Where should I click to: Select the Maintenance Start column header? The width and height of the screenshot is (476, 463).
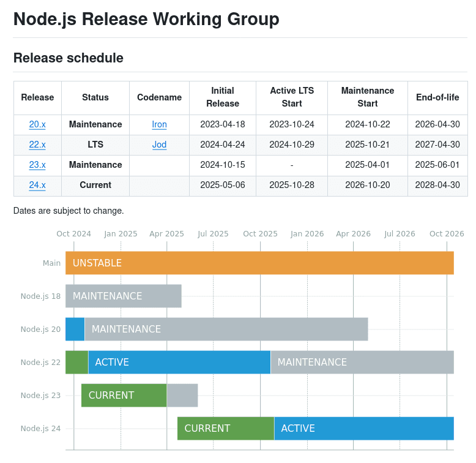(x=368, y=97)
